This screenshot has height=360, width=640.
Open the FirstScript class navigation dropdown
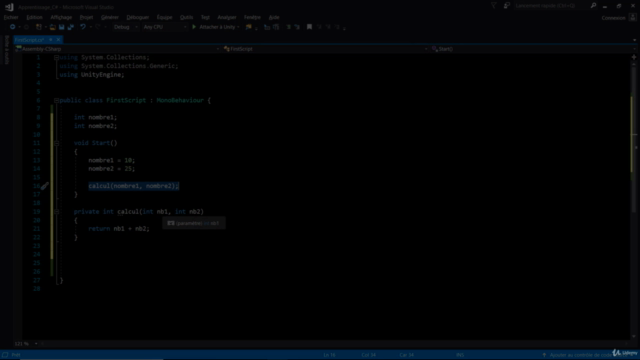tap(325, 49)
